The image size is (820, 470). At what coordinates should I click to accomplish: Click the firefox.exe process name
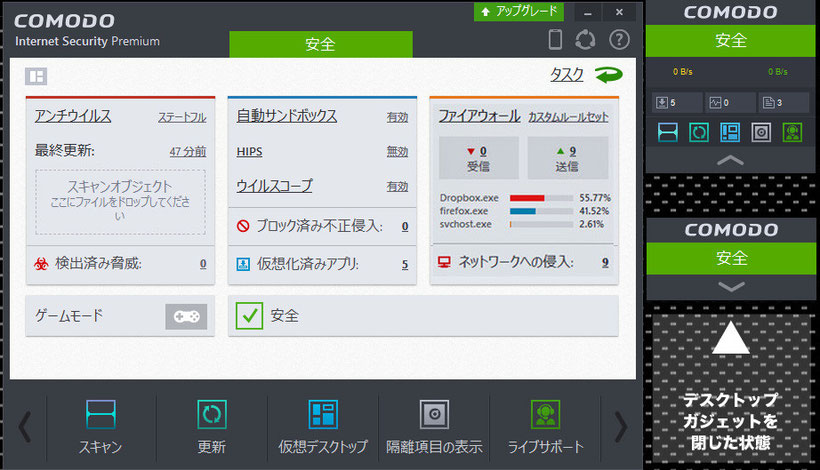(x=464, y=211)
